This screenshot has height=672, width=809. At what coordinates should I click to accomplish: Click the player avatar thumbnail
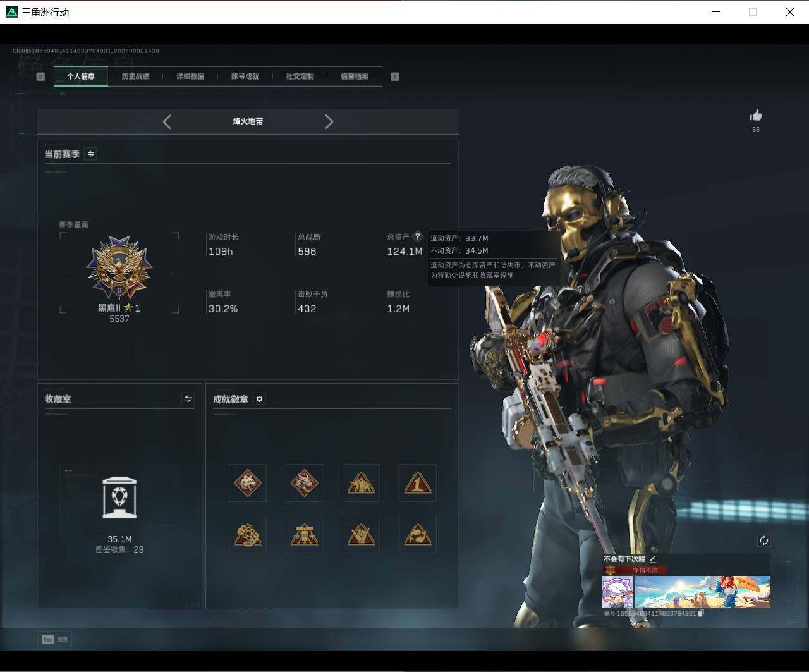pos(617,592)
